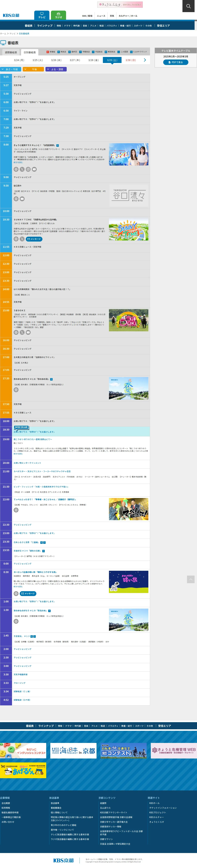Open X icon for SUNNY TIME
197x868 pixels.
(x=22, y=239)
